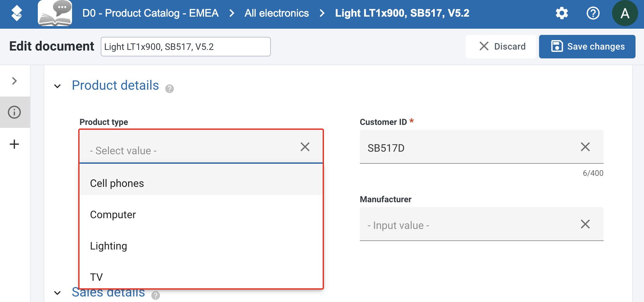Collapse the Sales details section
Screen dimensions: 644x302
57,293
